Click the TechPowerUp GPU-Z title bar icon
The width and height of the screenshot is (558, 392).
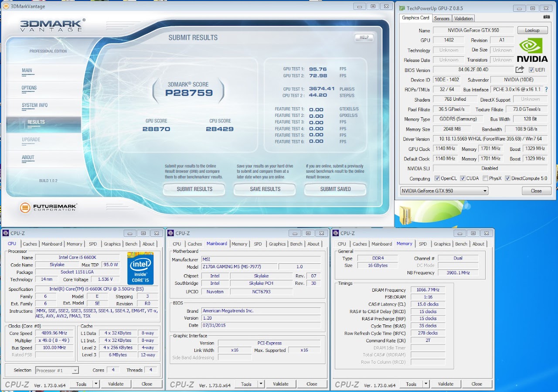(401, 8)
